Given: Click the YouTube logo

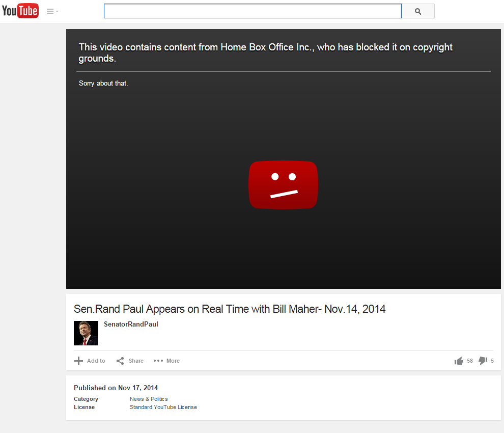Looking at the screenshot, I should [x=20, y=11].
